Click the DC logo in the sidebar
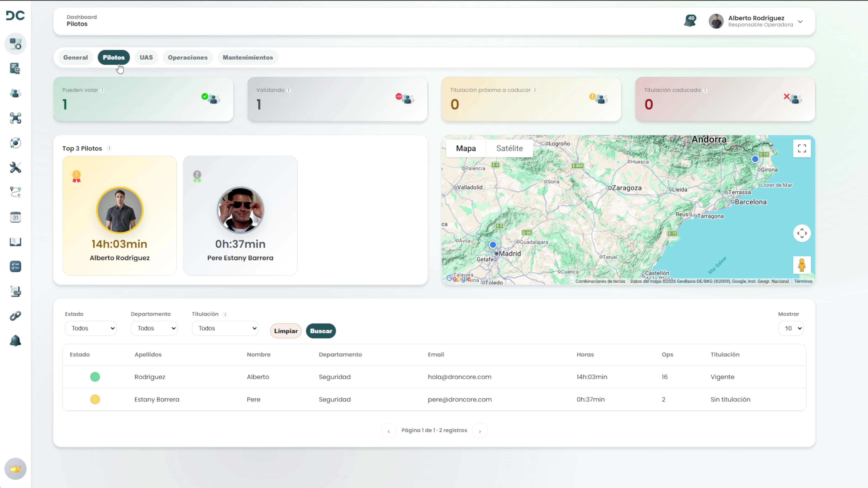 16,16
